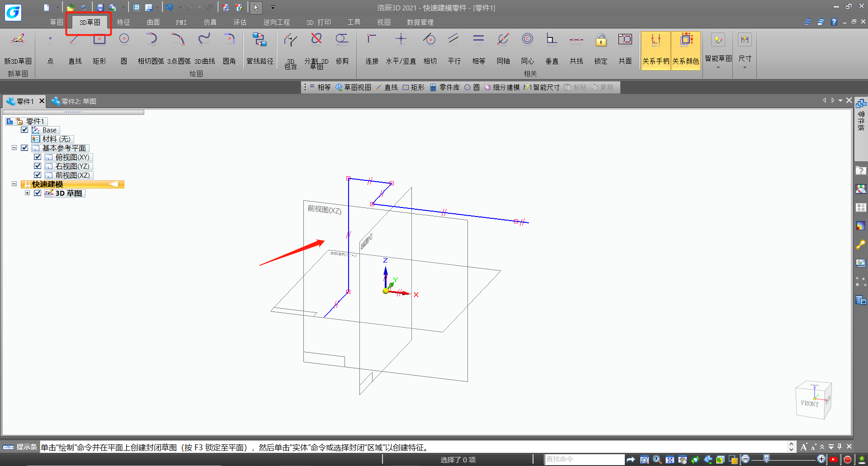Image resolution: width=868 pixels, height=466 pixels.
Task: Switch to the 零件2: 草图 document tab
Action: [x=74, y=101]
